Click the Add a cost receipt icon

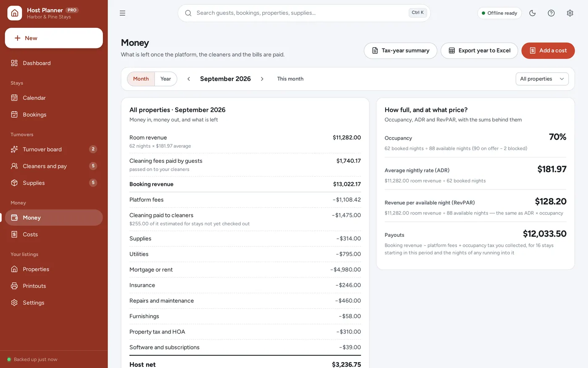533,50
